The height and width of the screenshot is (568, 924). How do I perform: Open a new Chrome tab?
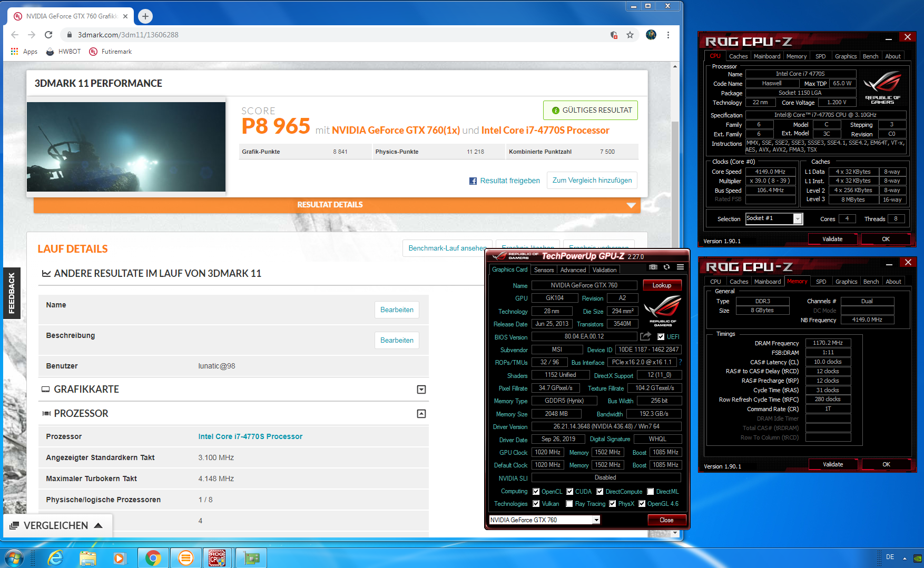click(145, 16)
